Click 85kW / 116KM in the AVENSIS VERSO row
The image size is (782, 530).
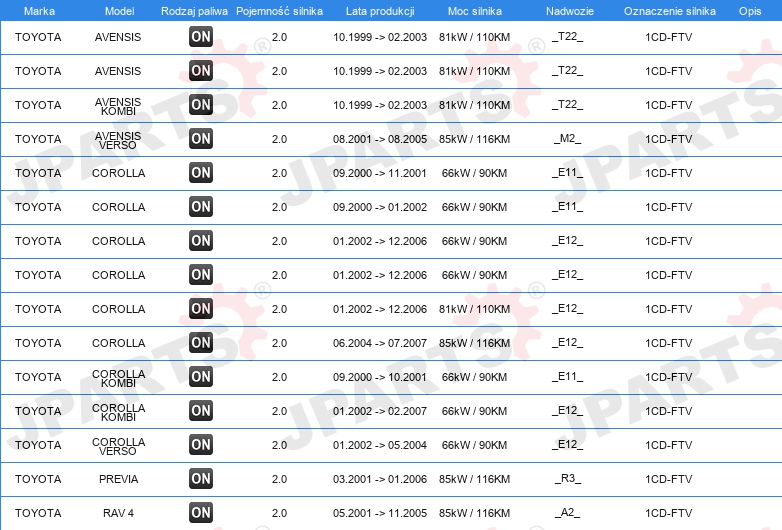[x=474, y=139]
